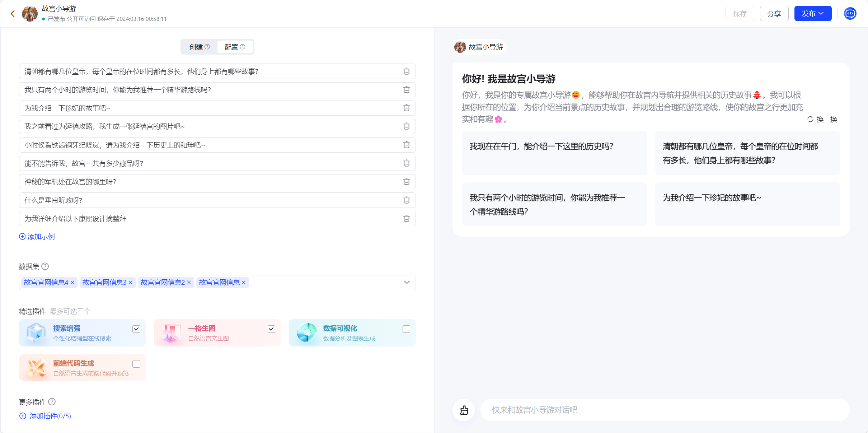Click the help icon beside 数据集

pos(45,266)
